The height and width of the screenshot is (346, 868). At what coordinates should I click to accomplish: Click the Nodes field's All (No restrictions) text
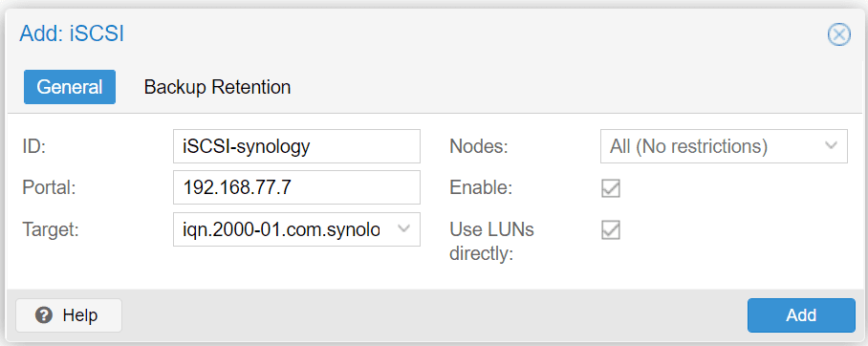tap(688, 146)
